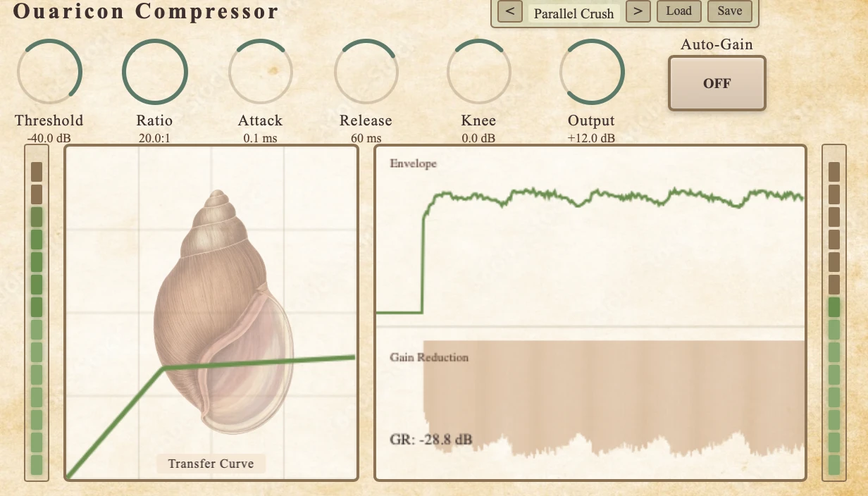Click the Attack knob
This screenshot has height=496, width=868.
260,72
